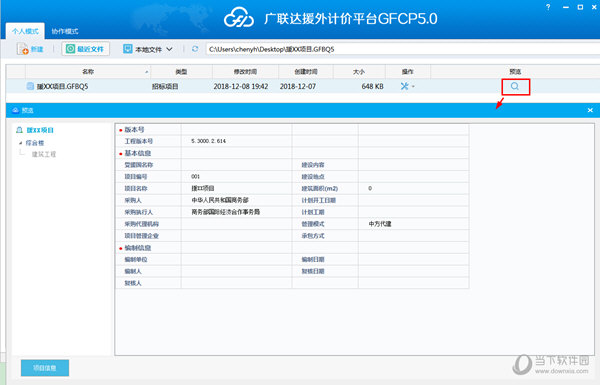Image resolution: width=600 pixels, height=385 pixels.
Task: Click the file path input field
Action: click(403, 49)
